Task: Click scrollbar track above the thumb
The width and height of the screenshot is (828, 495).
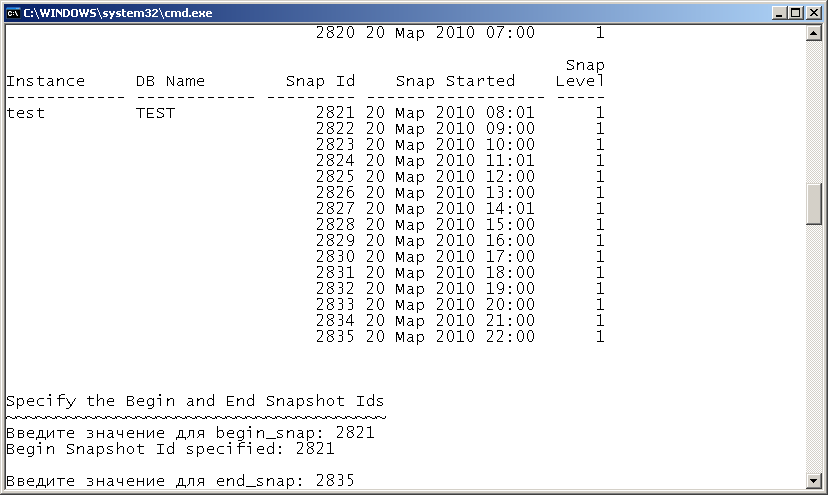Action: [x=814, y=110]
